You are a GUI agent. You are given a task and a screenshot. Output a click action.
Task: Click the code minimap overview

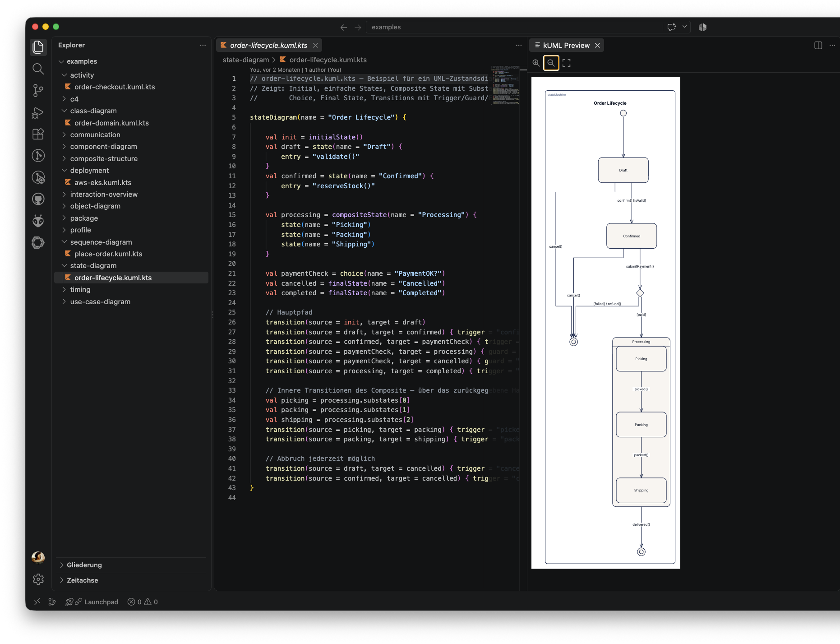(x=505, y=85)
